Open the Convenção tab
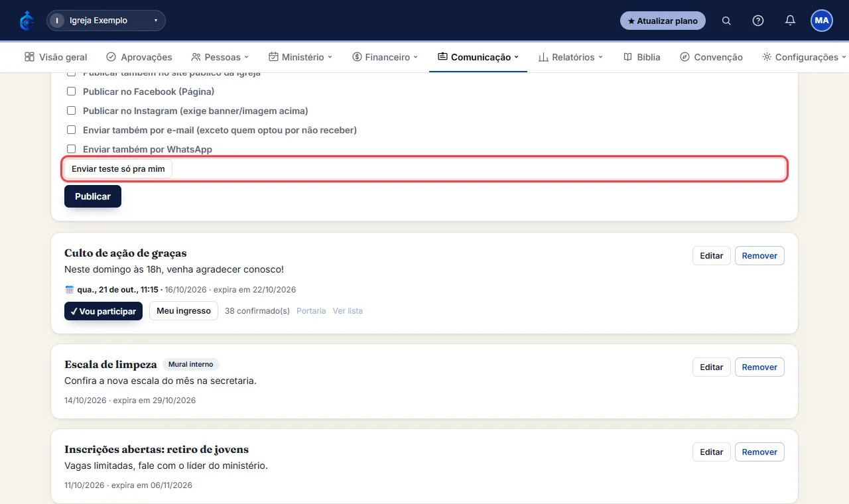Screen dimensions: 849x504 pyautogui.click(x=711, y=57)
